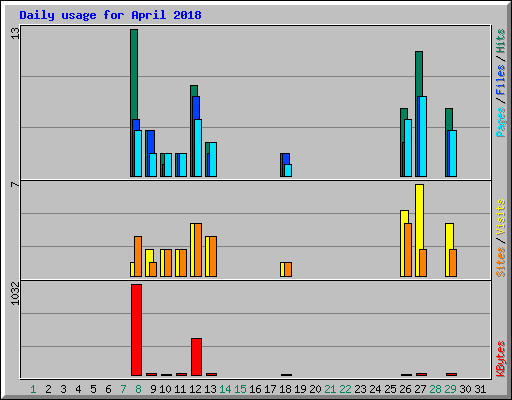
Task: Click the "Files" legend label
Action: click(501, 80)
